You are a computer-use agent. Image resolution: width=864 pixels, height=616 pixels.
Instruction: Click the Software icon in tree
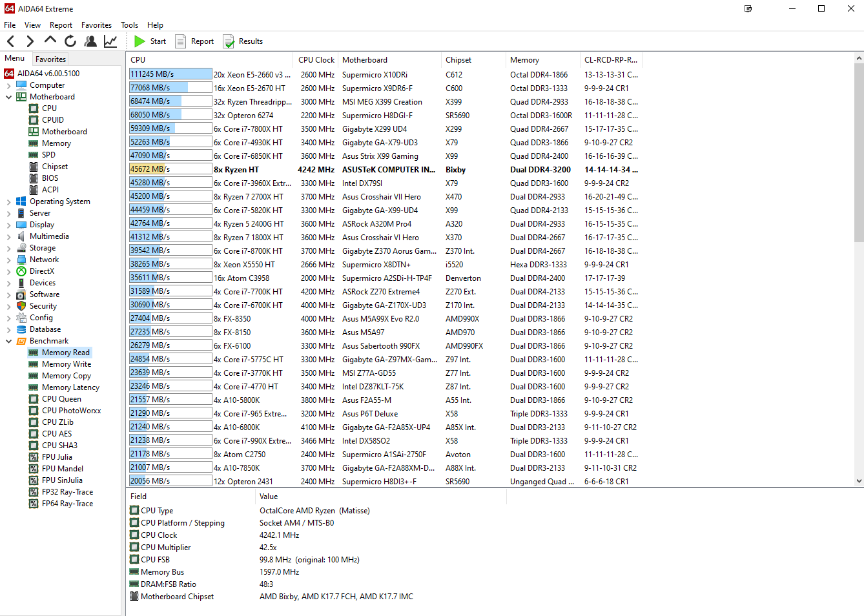point(21,294)
